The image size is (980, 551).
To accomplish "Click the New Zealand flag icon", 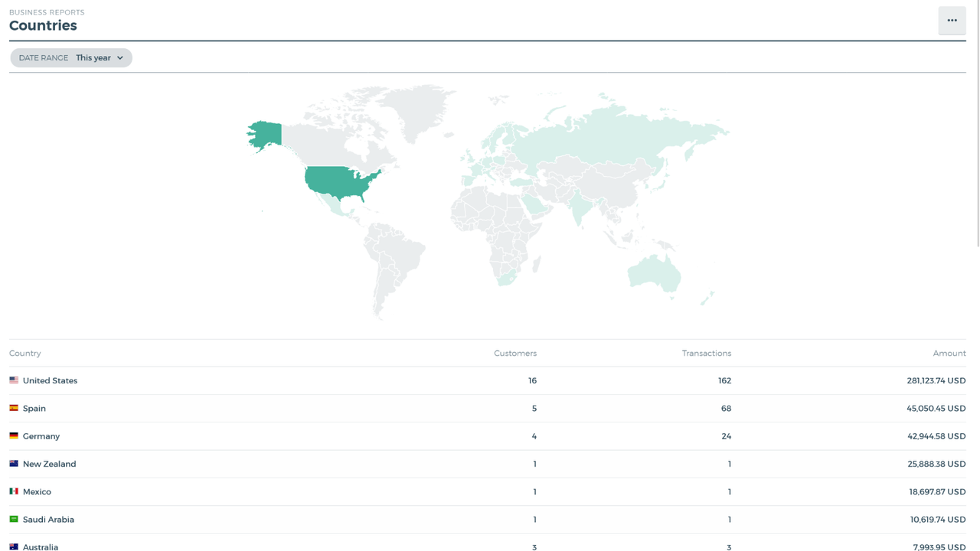I will (14, 464).
